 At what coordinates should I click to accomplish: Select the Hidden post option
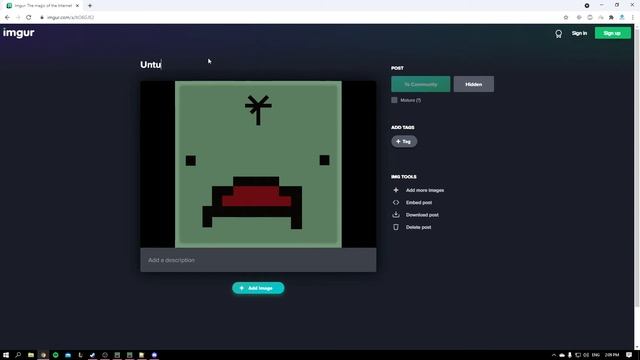(x=473, y=84)
